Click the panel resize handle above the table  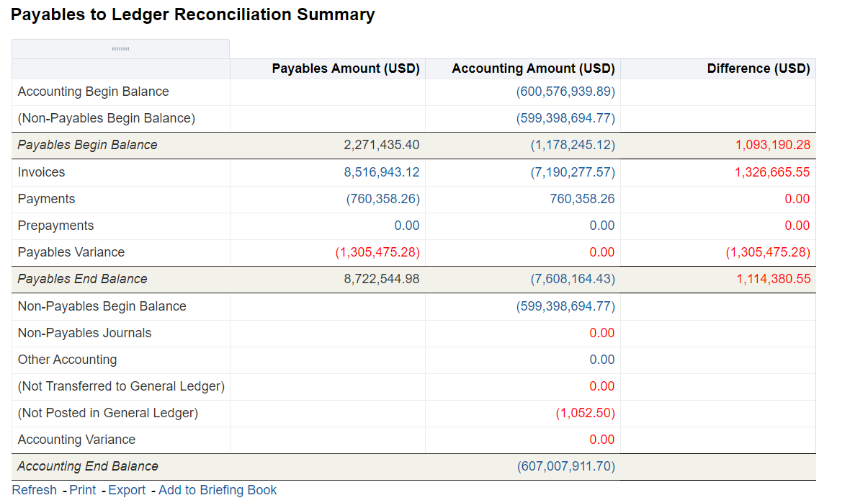[120, 48]
